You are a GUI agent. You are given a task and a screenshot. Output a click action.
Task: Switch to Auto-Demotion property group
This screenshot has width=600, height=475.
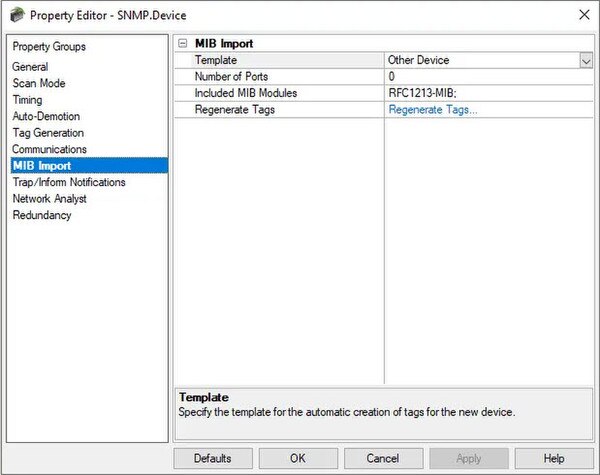click(x=46, y=116)
